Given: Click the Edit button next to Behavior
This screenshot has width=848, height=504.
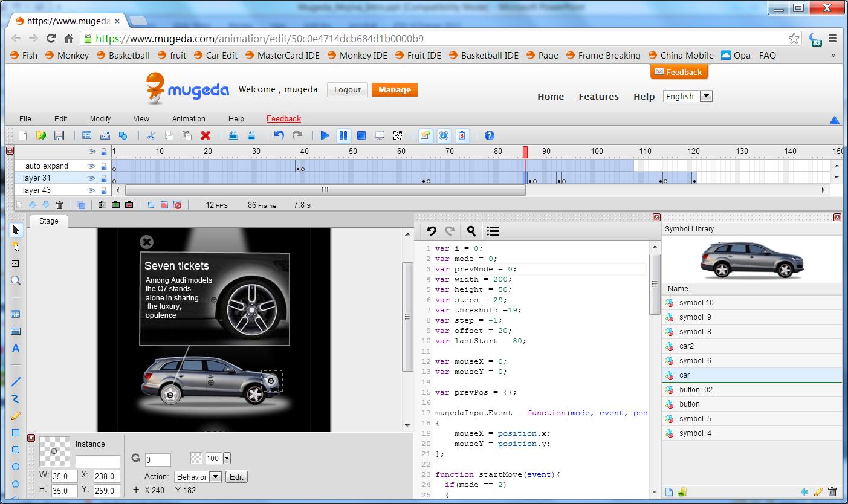Looking at the screenshot, I should point(236,477).
